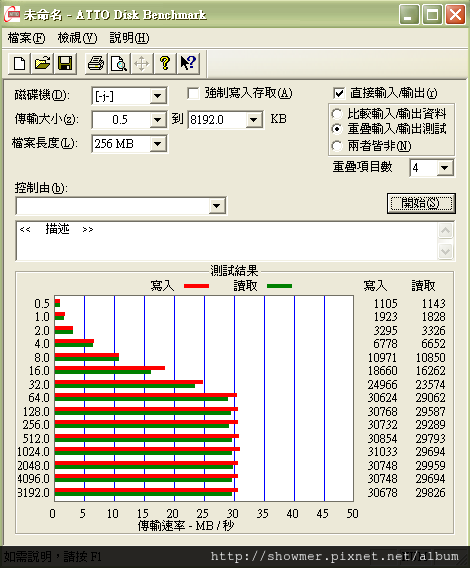Save results with the floppy disk icon
470x568 pixels.
65,63
